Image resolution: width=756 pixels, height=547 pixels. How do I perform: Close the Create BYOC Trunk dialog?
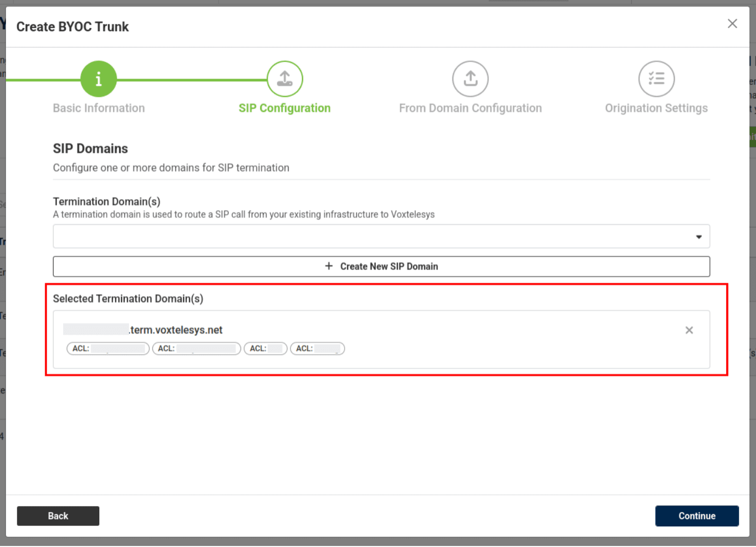[x=732, y=24]
